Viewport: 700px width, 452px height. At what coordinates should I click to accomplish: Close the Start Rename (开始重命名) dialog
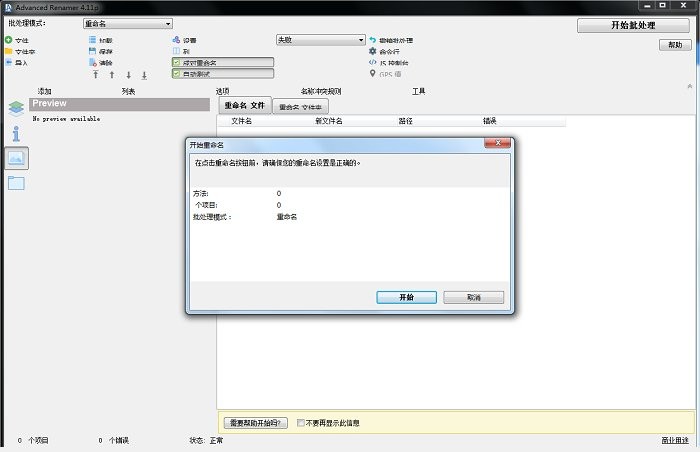tap(497, 143)
